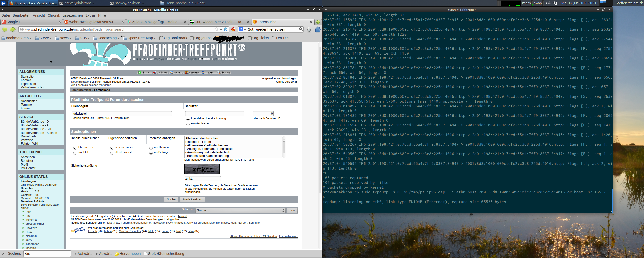The width and height of the screenshot is (644, 258).
Task: Open the Lesezeichen menu
Action: point(72,15)
